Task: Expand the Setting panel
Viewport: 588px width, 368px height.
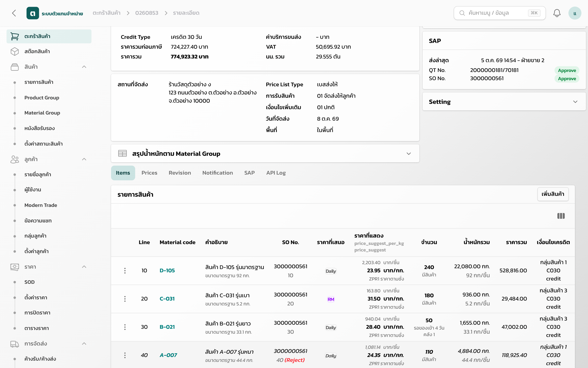Action: pyautogui.click(x=575, y=102)
